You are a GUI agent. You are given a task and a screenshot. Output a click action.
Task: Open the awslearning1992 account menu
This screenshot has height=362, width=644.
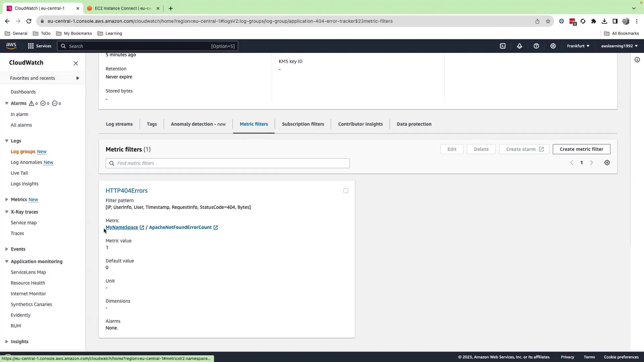pyautogui.click(x=619, y=46)
